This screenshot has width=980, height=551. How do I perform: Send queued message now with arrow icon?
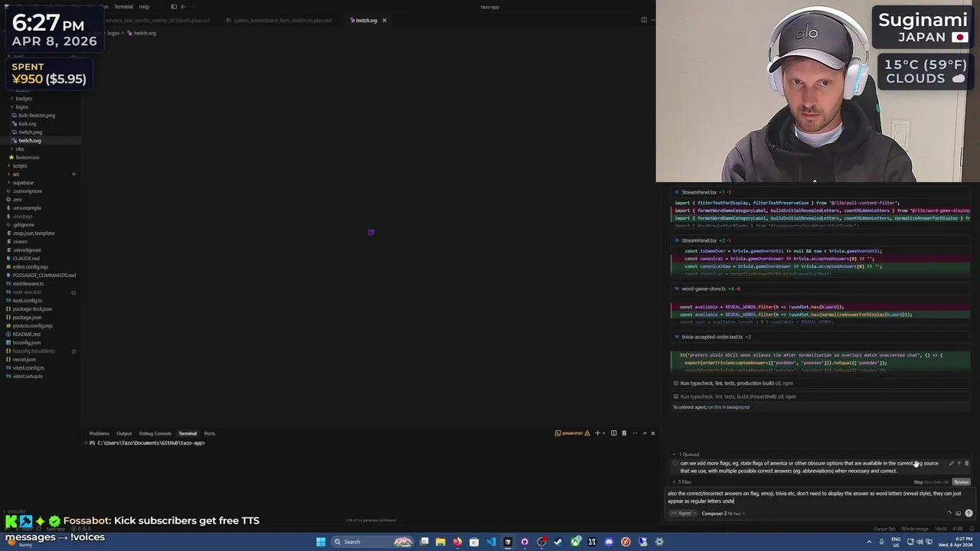click(x=959, y=464)
